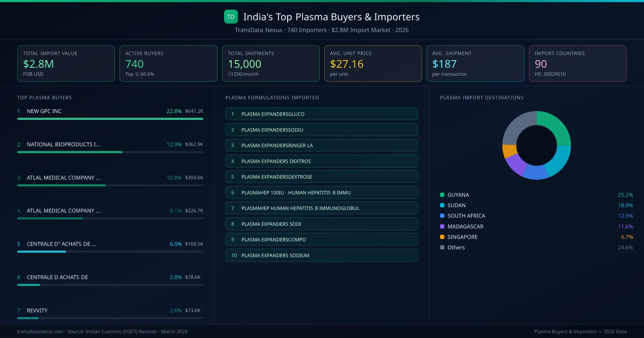
Task: Click the GUYANA green legend dot
Action: click(x=442, y=195)
